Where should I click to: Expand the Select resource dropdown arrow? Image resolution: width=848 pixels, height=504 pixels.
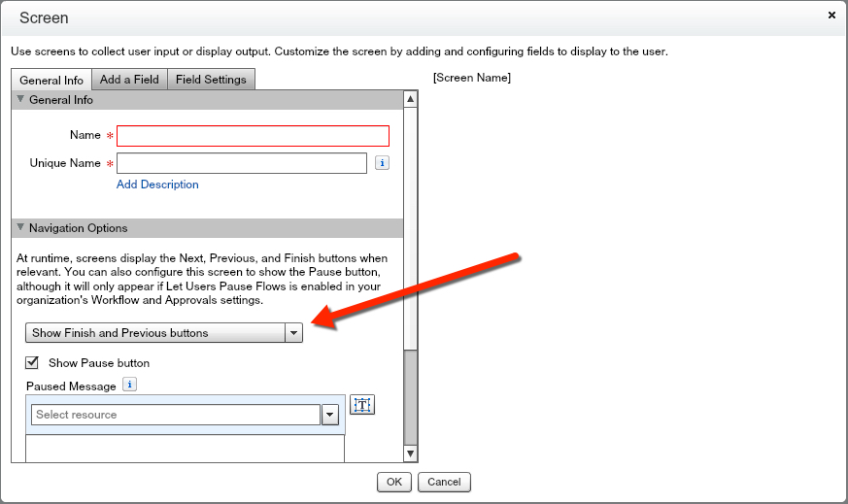tap(329, 415)
